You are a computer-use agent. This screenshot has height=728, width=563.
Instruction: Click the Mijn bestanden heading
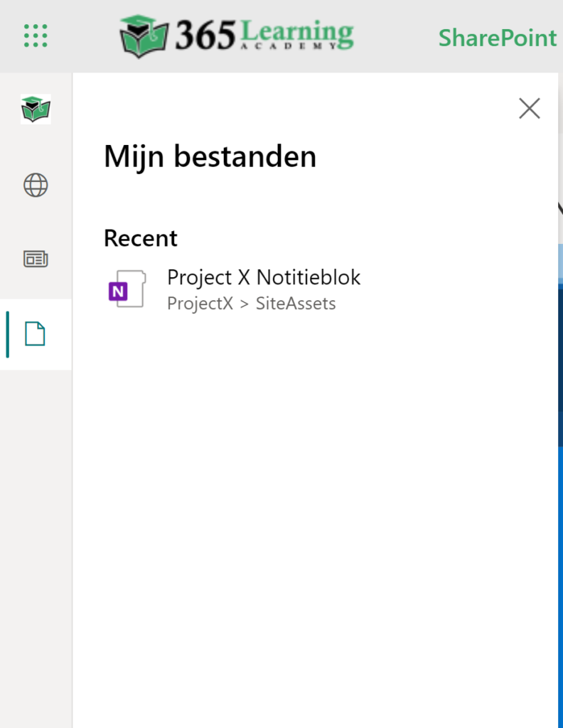pyautogui.click(x=210, y=156)
